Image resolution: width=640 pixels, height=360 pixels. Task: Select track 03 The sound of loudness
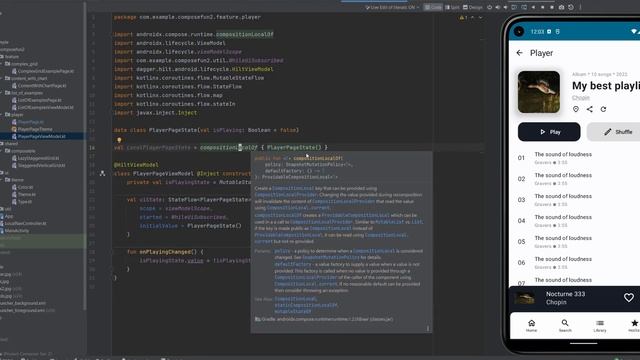[574, 200]
